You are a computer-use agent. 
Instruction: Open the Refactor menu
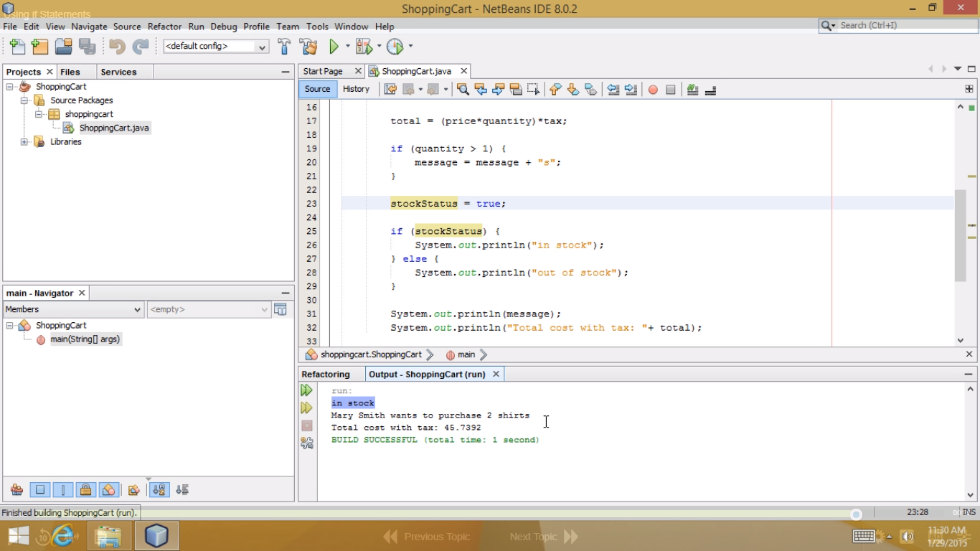click(164, 27)
